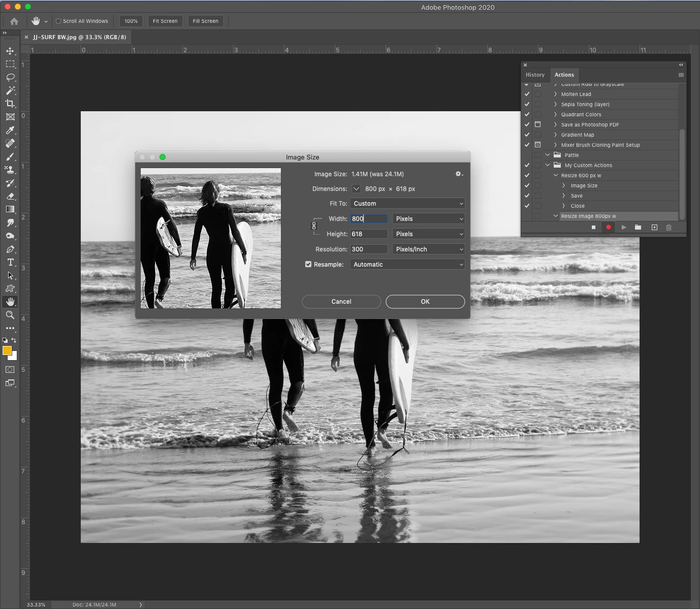Select the Move tool
The image size is (700, 609).
[10, 51]
